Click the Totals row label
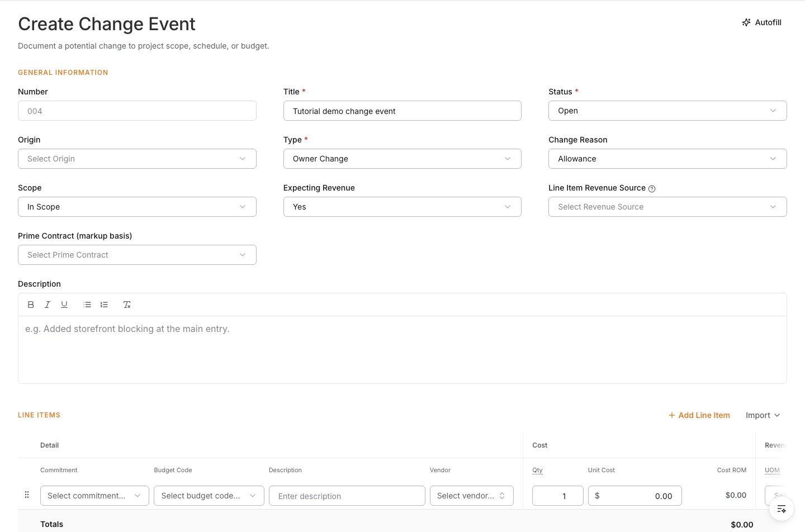The width and height of the screenshot is (805, 532). [x=51, y=524]
